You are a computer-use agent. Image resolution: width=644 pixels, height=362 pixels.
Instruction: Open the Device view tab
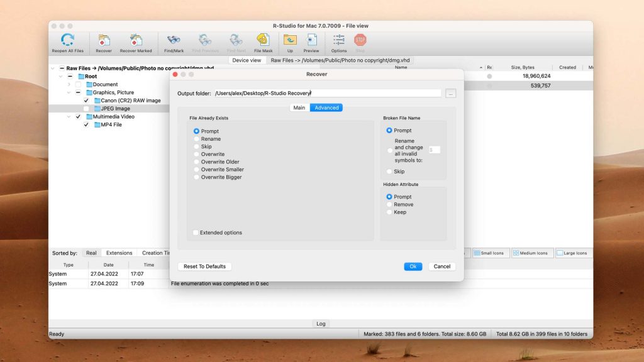247,60
